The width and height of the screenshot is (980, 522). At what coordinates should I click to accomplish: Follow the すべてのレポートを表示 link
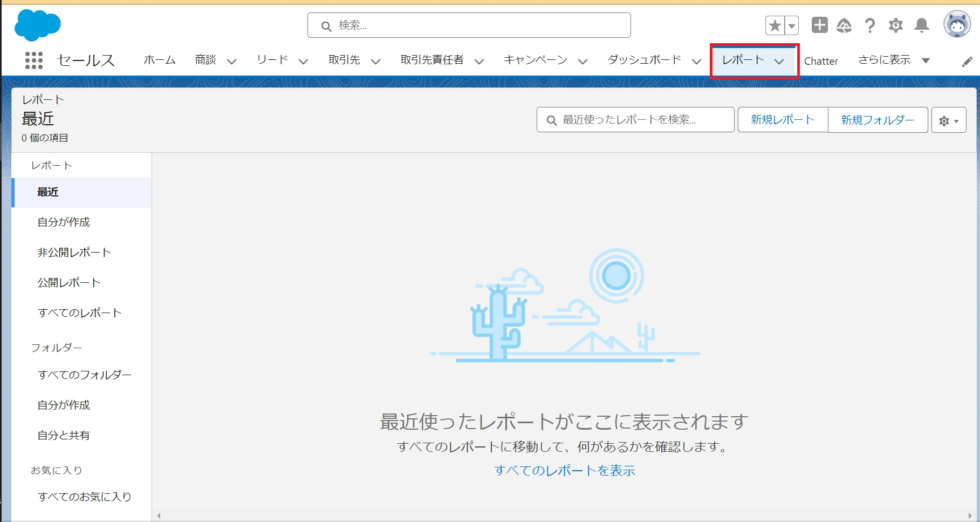[565, 471]
